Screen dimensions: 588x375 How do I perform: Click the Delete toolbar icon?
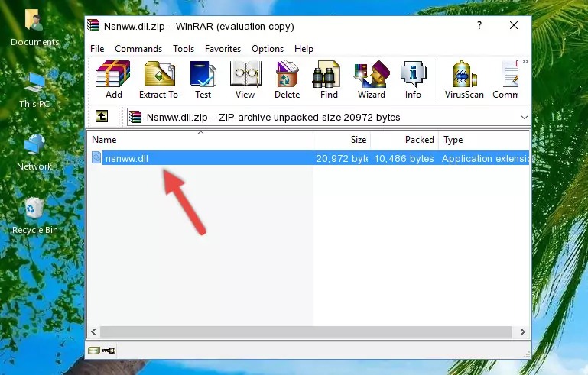[x=288, y=79]
